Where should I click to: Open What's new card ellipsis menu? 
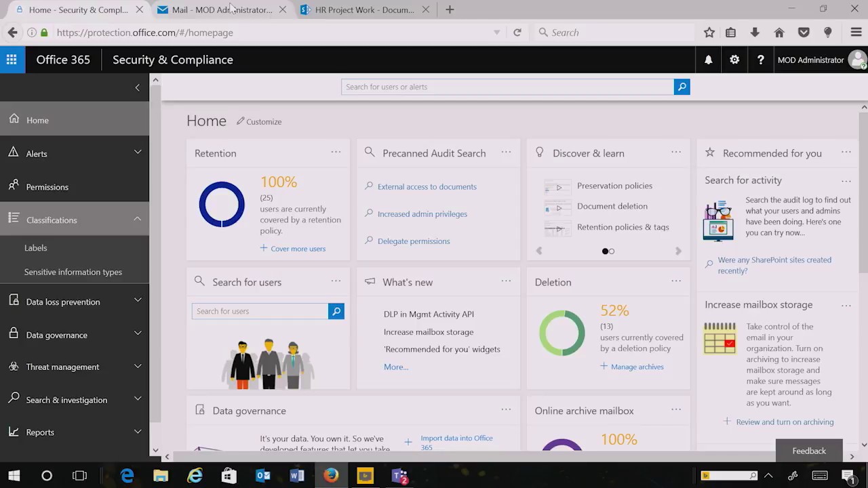pyautogui.click(x=506, y=281)
